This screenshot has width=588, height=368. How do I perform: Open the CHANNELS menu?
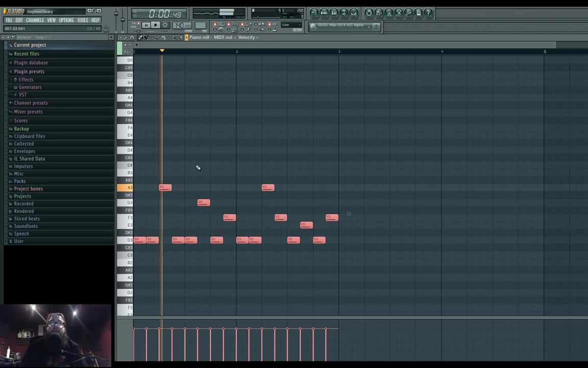[x=35, y=20]
